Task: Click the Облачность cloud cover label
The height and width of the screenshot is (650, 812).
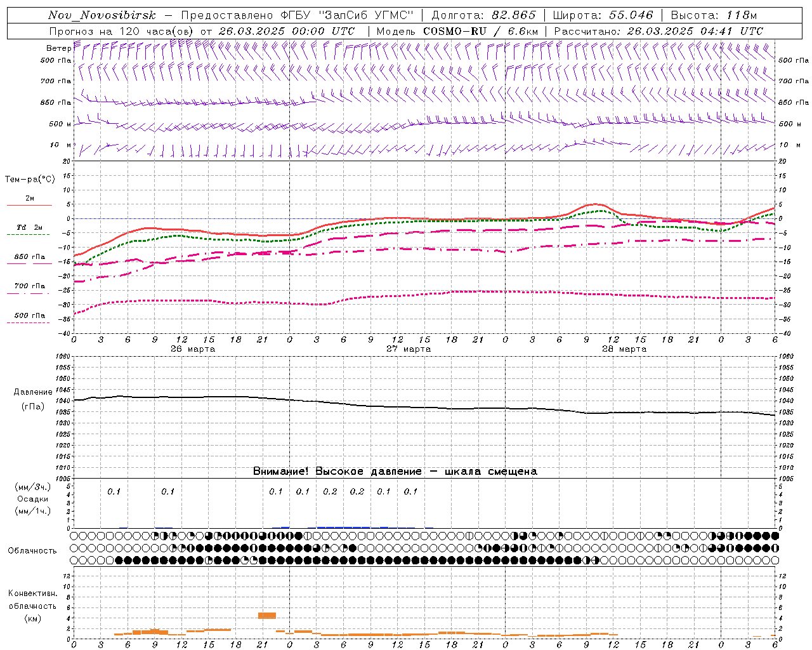Action: tap(32, 551)
